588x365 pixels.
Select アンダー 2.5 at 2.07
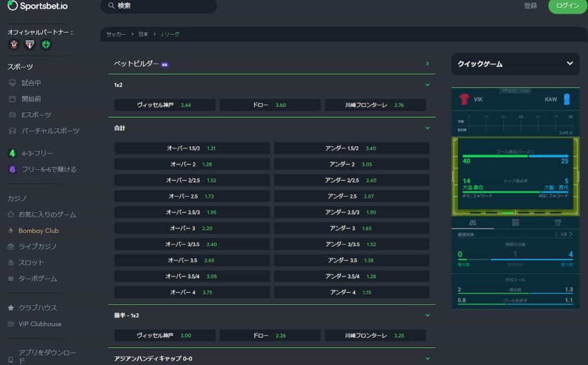point(351,196)
